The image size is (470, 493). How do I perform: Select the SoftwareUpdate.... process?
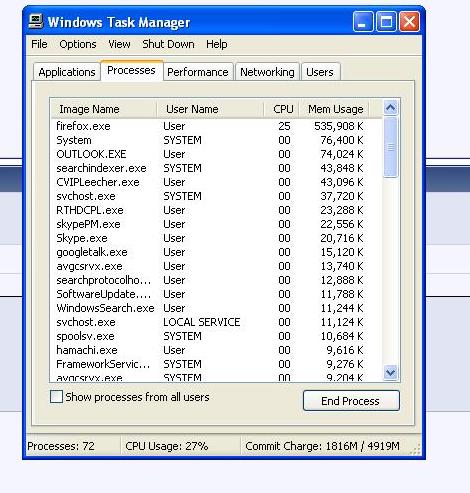[x=216, y=294]
